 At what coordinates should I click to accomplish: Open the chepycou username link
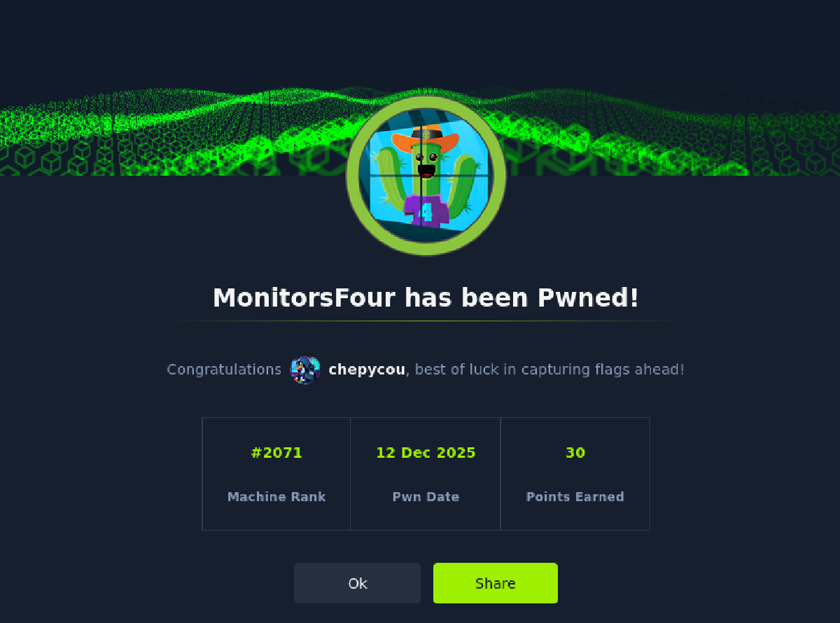point(367,370)
